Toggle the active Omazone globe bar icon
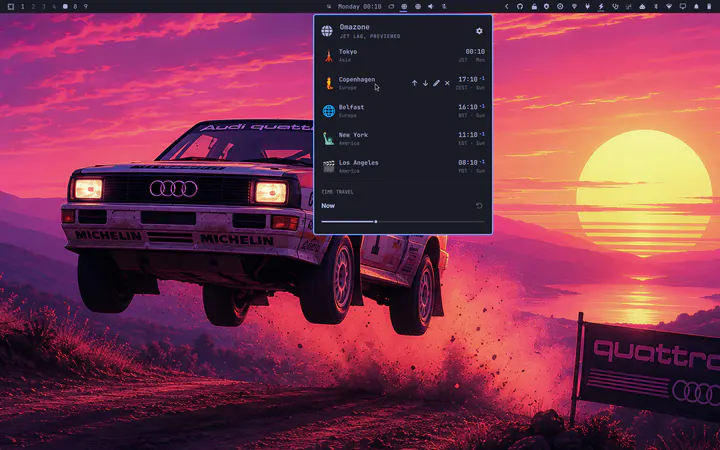 pos(404,6)
